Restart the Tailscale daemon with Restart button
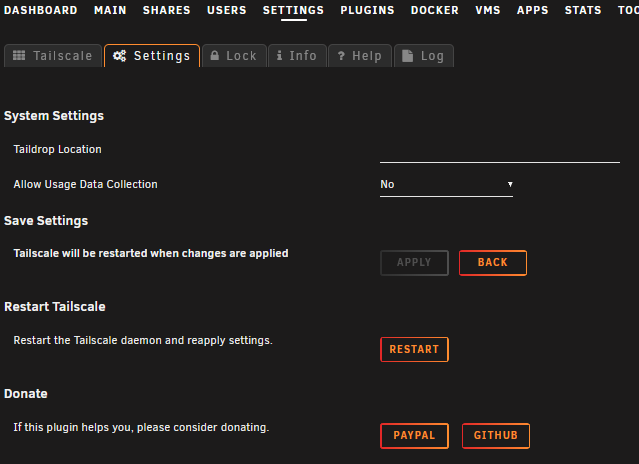The width and height of the screenshot is (639, 464). pyautogui.click(x=414, y=350)
